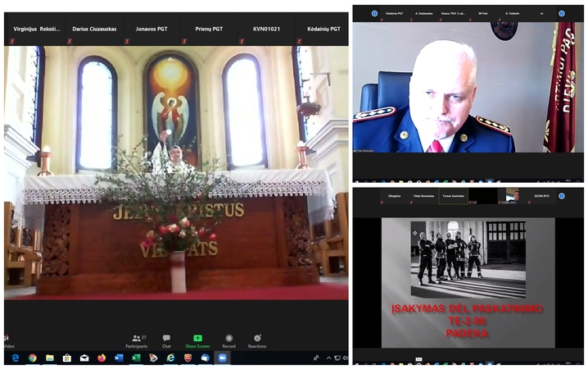Switch to Zoom app in taskbar
The image size is (588, 369).
pyautogui.click(x=222, y=358)
